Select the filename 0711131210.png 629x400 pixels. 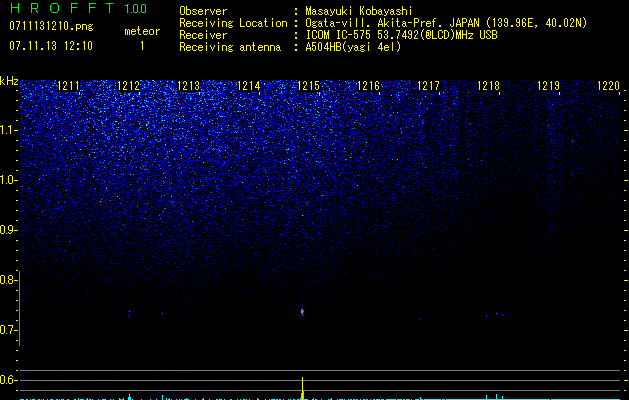tap(51, 26)
